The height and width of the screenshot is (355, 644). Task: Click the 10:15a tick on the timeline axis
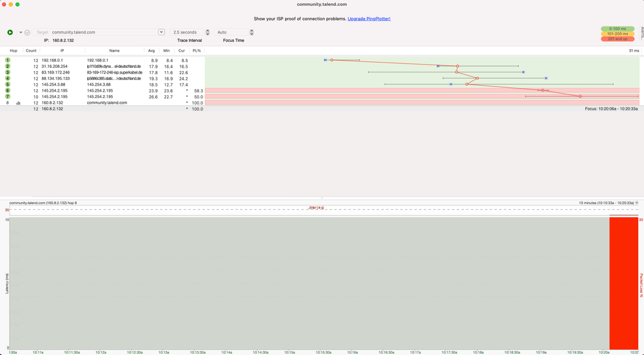click(x=289, y=352)
